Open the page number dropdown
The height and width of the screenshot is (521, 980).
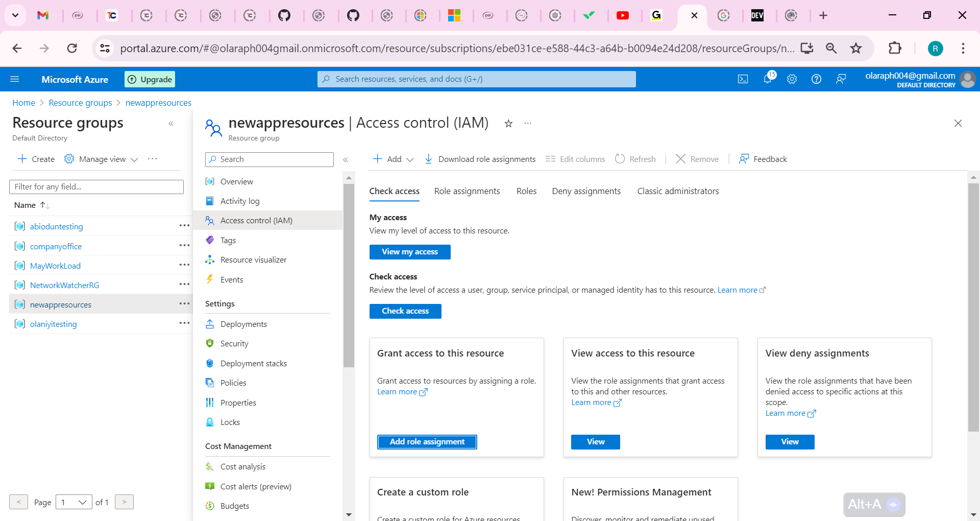(x=74, y=502)
